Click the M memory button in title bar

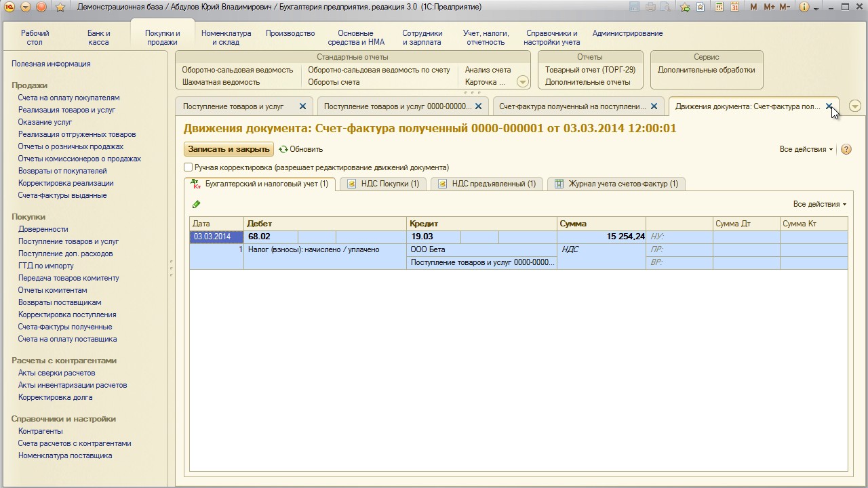[754, 7]
